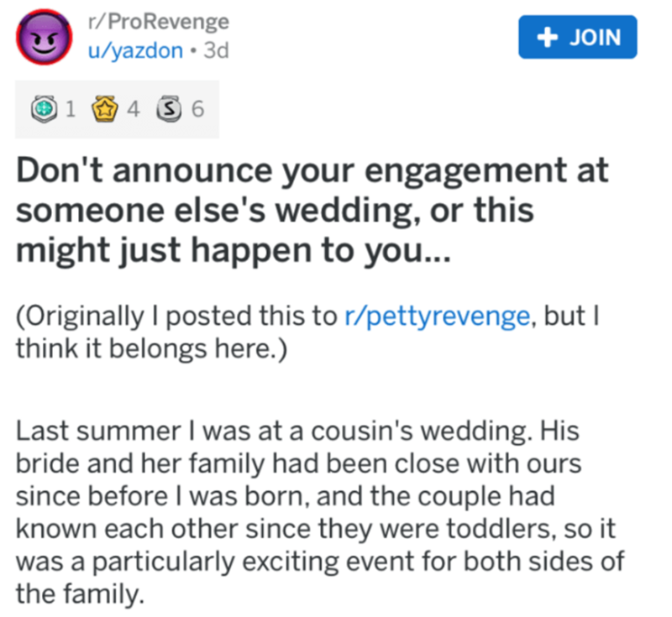Click the Platinum award count '1'
The height and width of the screenshot is (617, 672).
tap(71, 109)
